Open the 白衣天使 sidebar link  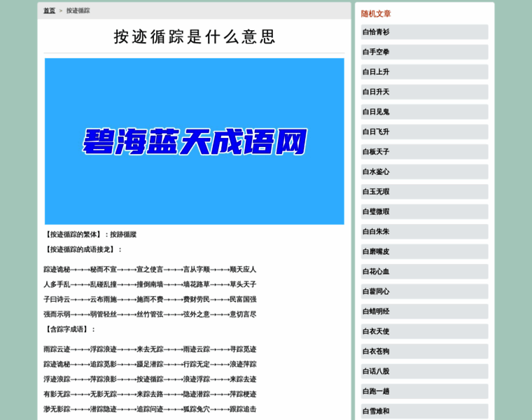376,331
